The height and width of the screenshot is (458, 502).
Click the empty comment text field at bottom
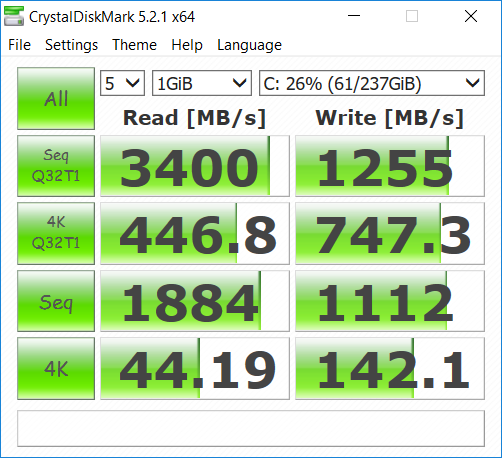click(251, 428)
